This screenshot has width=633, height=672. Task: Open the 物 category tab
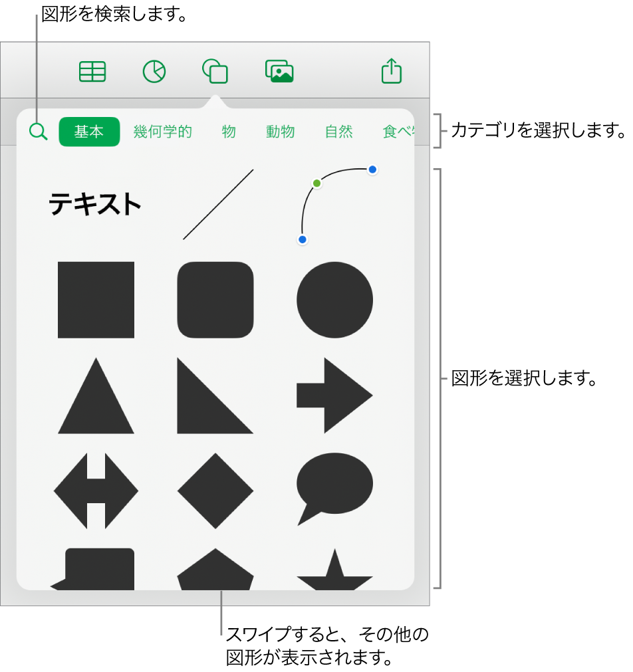click(x=229, y=132)
